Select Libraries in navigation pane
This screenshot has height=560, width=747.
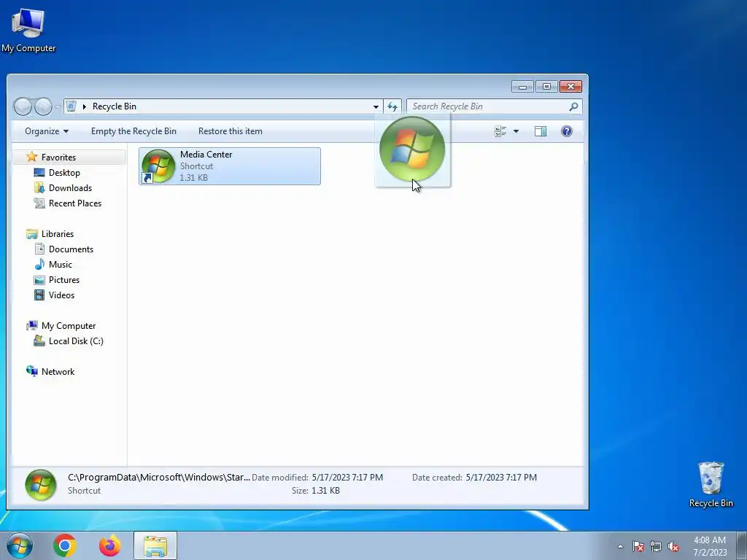tap(57, 234)
